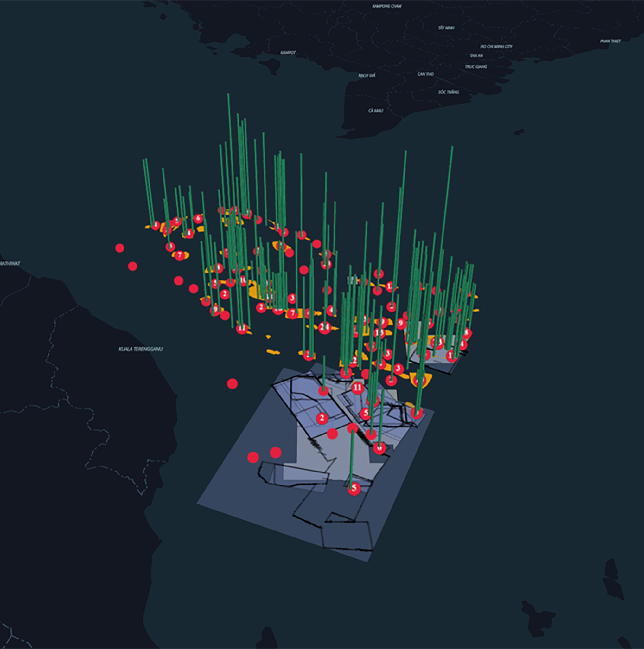Click marker 2 on the light blue polygon
Image resolution: width=644 pixels, height=649 pixels.
point(322,418)
